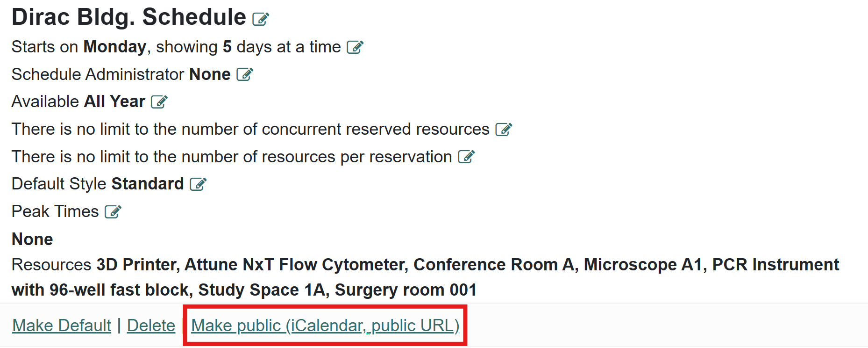
Task: Click the Peak Times label text
Action: point(55,211)
